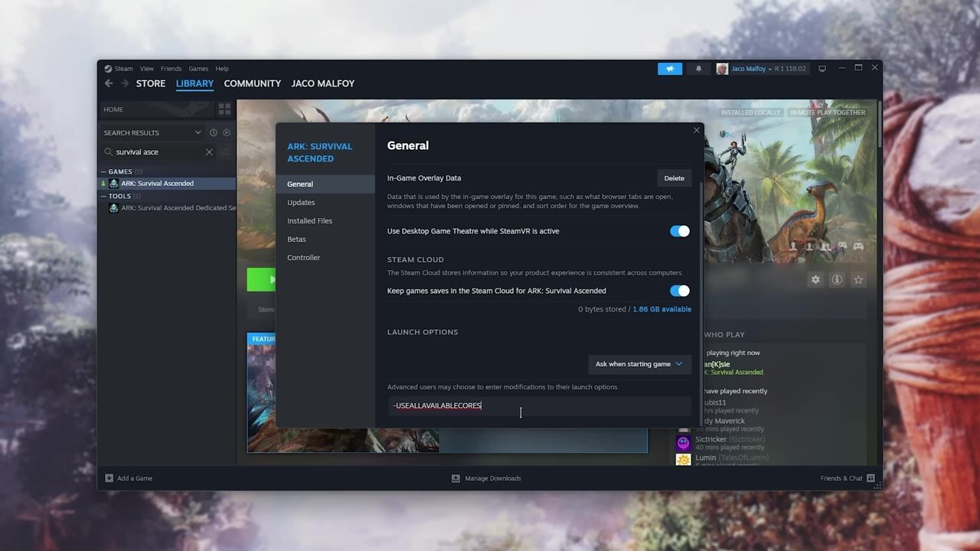The width and height of the screenshot is (980, 551).
Task: Select the HOME library button
Action: pyautogui.click(x=157, y=109)
